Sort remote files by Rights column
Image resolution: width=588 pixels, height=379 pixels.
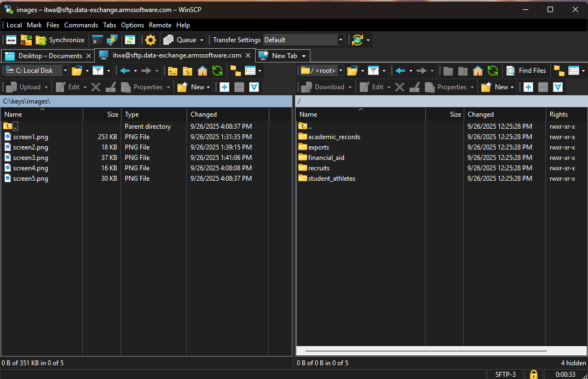coord(566,114)
